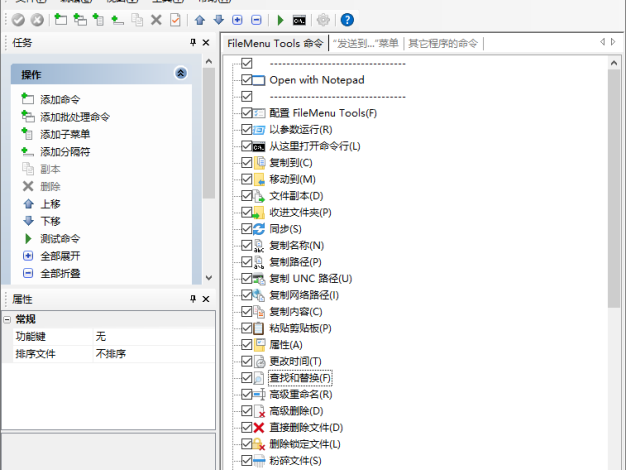
Task: Select 复制名称(N) command
Action: click(x=296, y=246)
